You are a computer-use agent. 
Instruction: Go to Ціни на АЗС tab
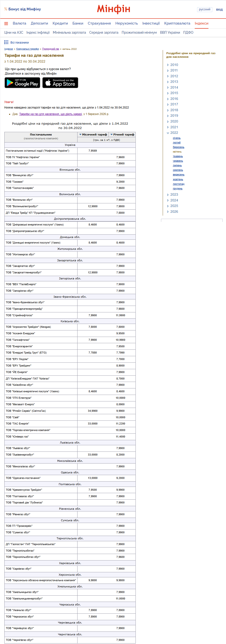(x=14, y=32)
